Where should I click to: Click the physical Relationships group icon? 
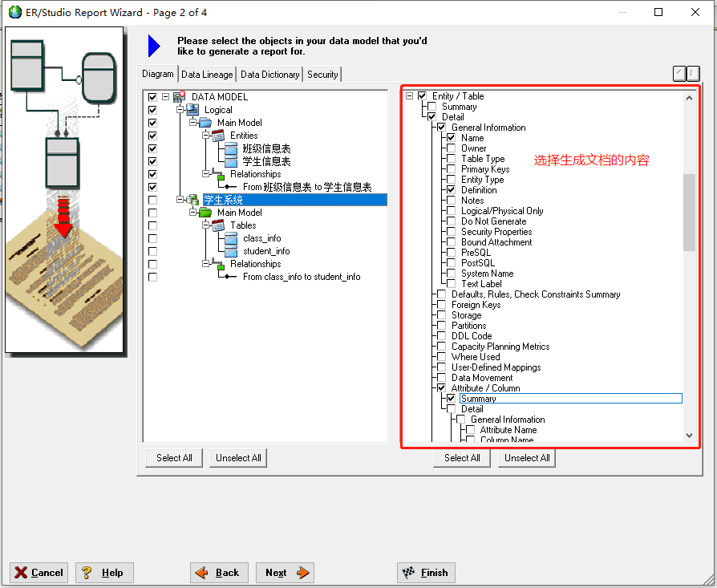tap(218, 264)
